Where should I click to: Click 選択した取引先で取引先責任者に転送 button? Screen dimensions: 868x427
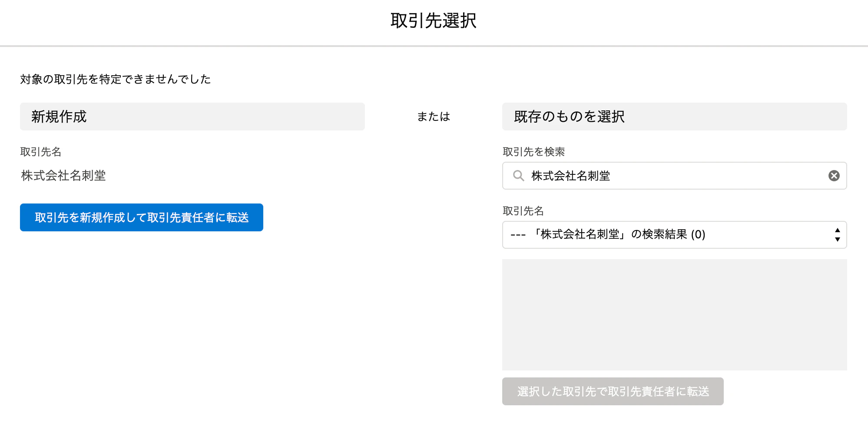coord(613,391)
